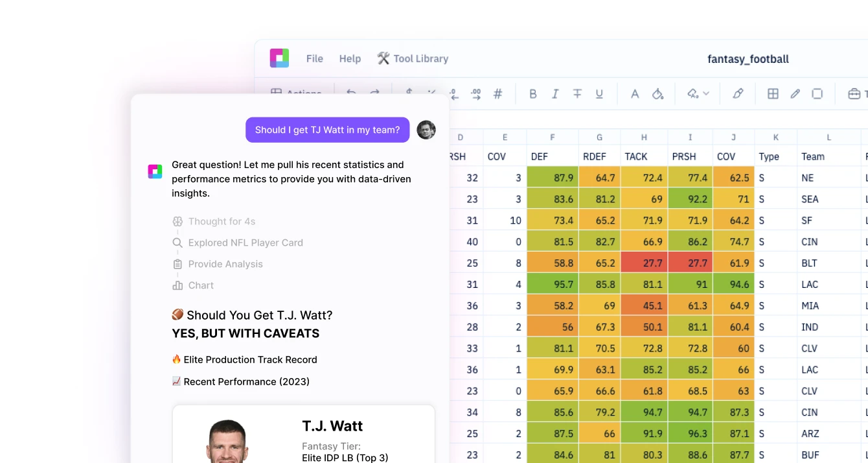Select the red cell 27.7 in TACK column
Image resolution: width=868 pixels, height=463 pixels.
point(644,263)
